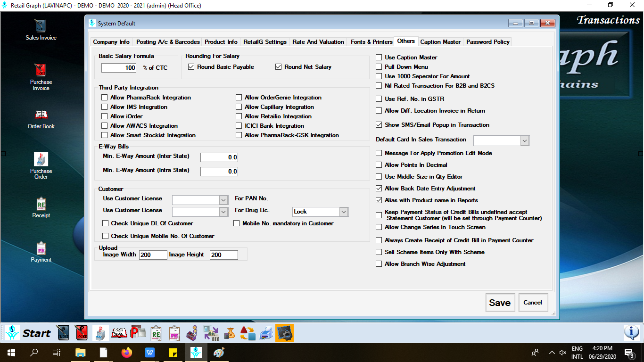Image resolution: width=644 pixels, height=362 pixels.
Task: Click the open order book toolbar icon
Action: (119, 333)
